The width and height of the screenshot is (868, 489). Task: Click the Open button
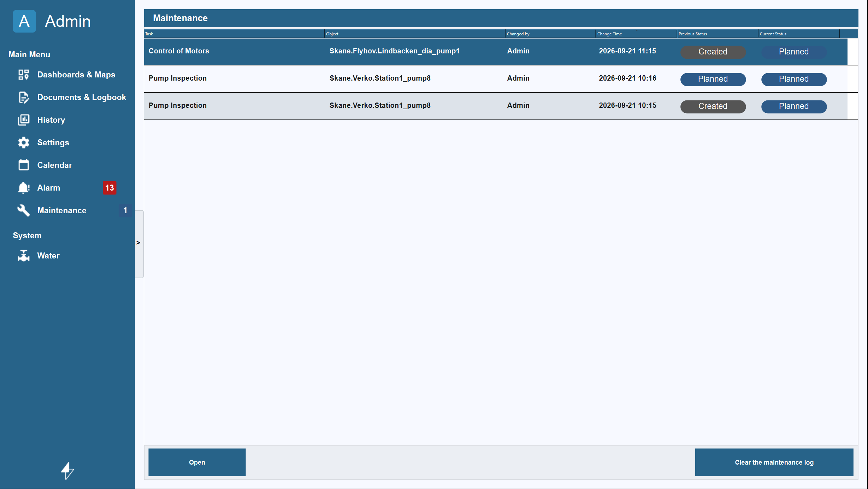tap(197, 462)
